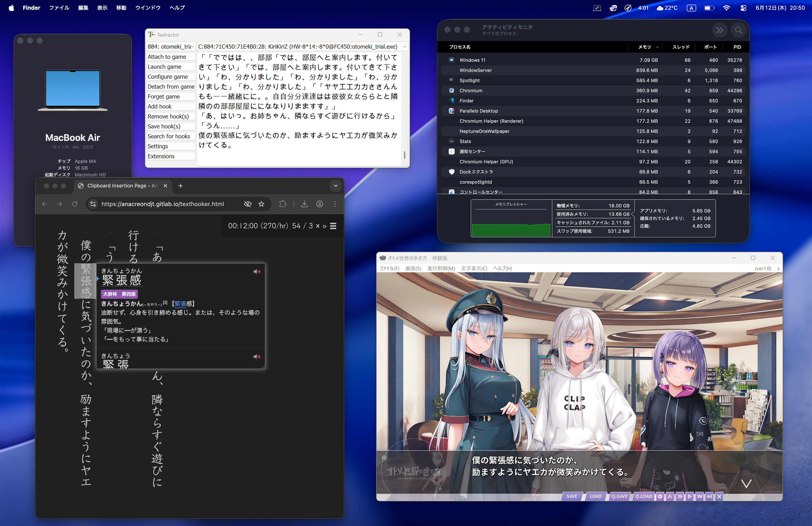Open 進行制御(M) menu in game window
Image resolution: width=812 pixels, height=526 pixels.
click(x=441, y=268)
